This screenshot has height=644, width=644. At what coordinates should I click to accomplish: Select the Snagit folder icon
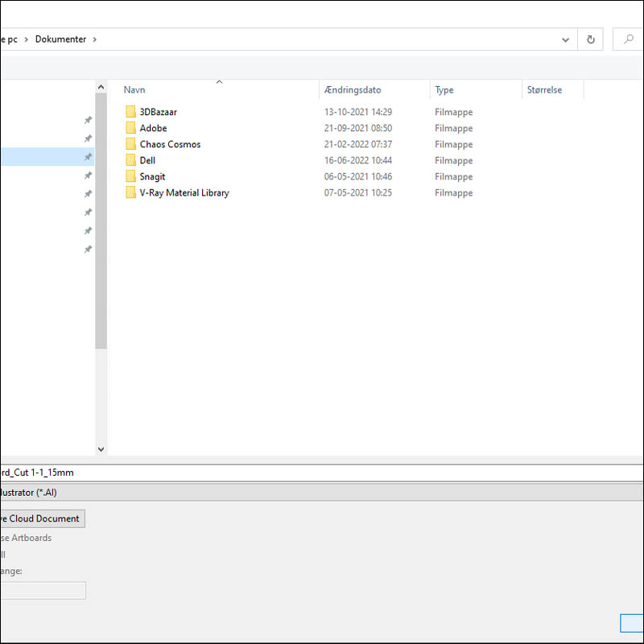(130, 176)
